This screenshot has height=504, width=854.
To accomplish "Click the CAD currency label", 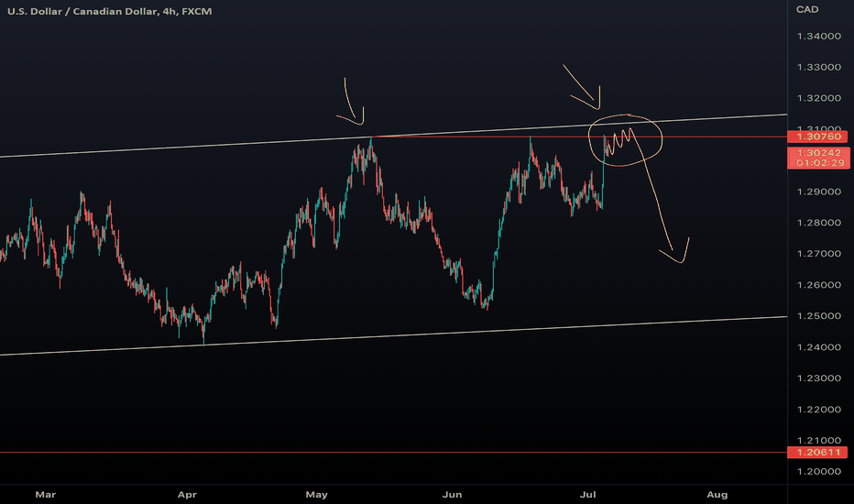I will point(807,9).
